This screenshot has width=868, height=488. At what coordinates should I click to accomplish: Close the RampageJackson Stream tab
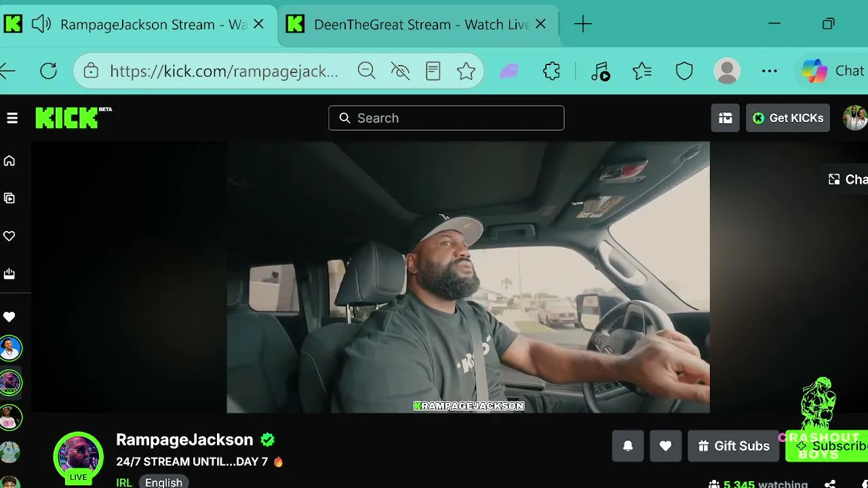coord(258,24)
